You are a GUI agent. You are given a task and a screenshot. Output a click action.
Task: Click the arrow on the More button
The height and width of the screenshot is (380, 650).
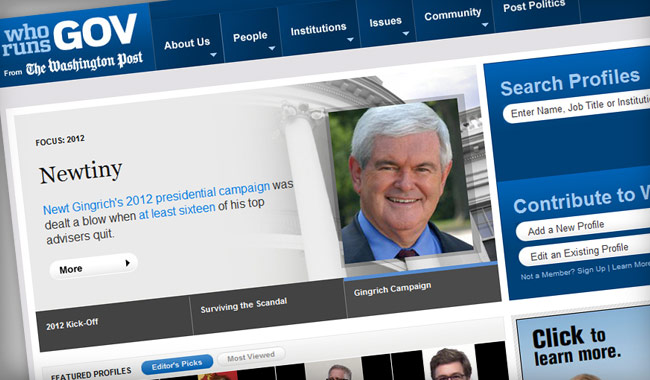tap(128, 263)
